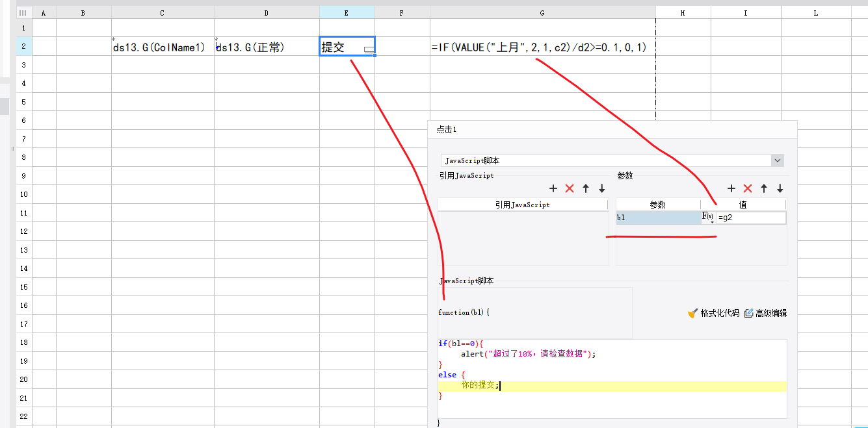Viewport: 868px width, 428px height.
Task: Move parameter down in the list
Action: (x=780, y=188)
